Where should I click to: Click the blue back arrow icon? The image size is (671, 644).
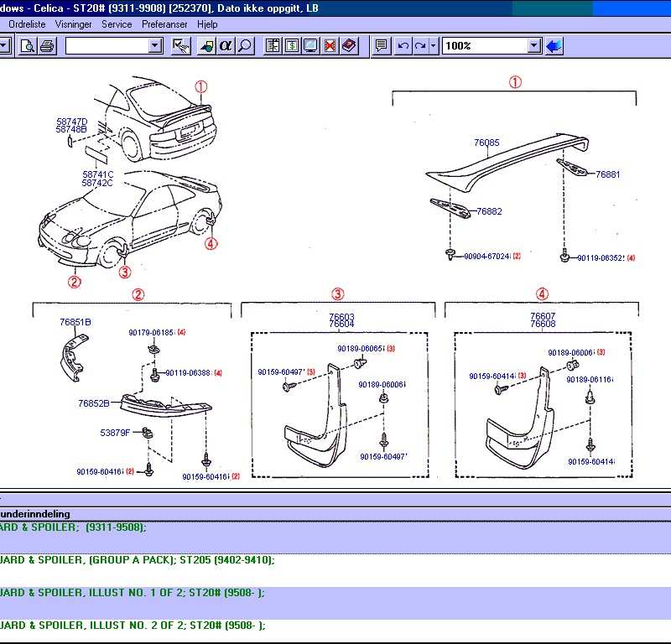pyautogui.click(x=554, y=46)
